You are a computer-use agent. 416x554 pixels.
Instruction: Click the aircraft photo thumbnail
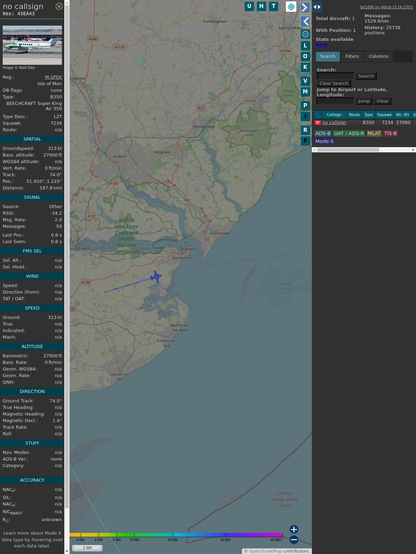32,45
